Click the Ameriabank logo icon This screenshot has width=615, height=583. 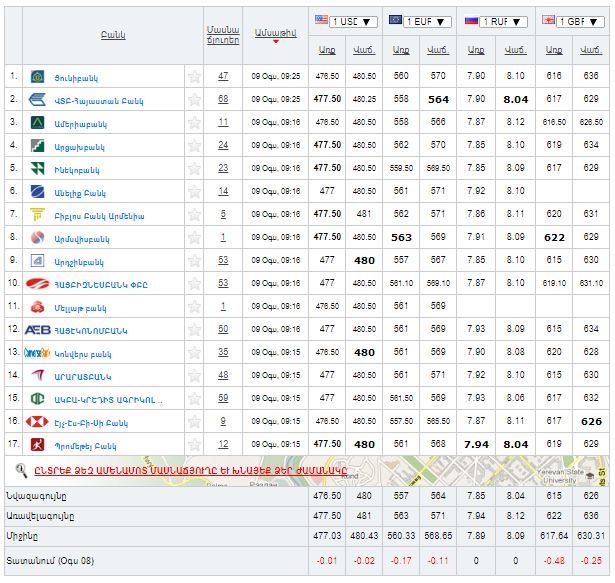[x=38, y=122]
